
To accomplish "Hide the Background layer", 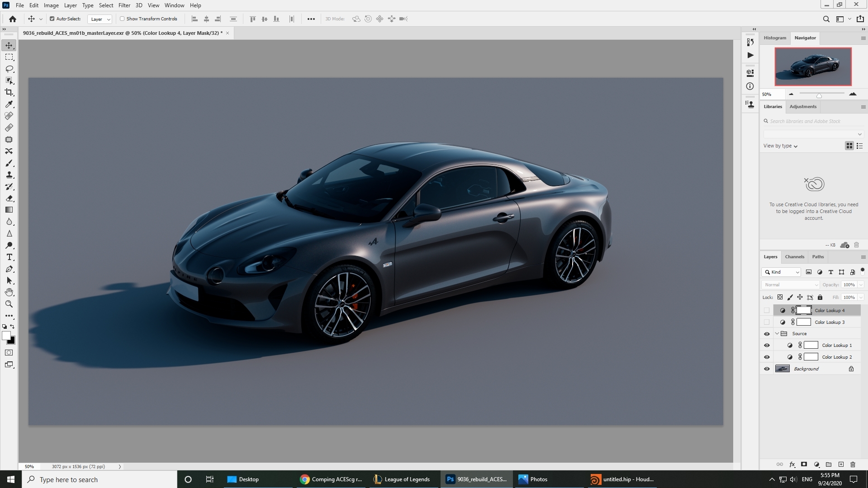I will pyautogui.click(x=767, y=369).
